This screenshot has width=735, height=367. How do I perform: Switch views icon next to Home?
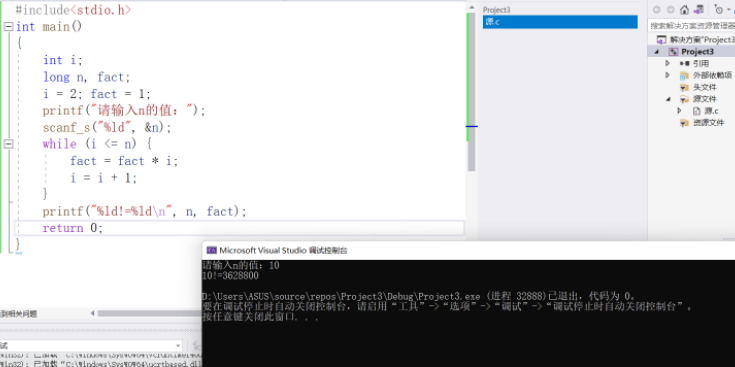pyautogui.click(x=699, y=9)
